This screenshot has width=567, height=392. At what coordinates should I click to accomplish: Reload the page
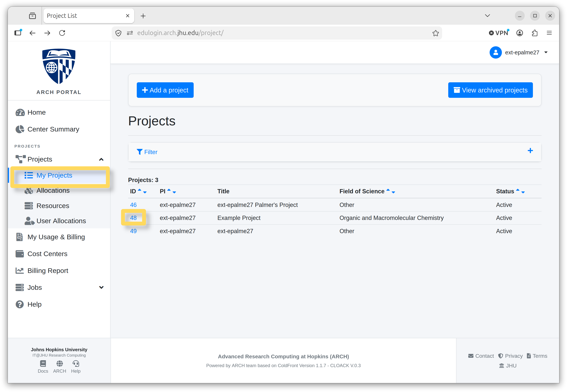[x=62, y=33]
